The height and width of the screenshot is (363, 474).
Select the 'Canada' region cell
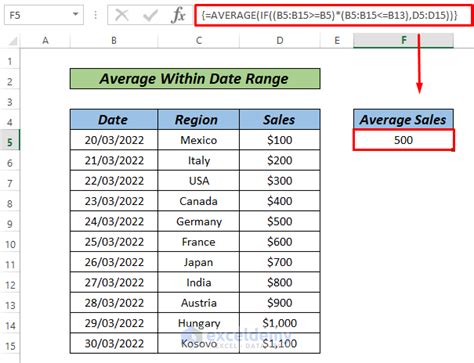tap(199, 201)
